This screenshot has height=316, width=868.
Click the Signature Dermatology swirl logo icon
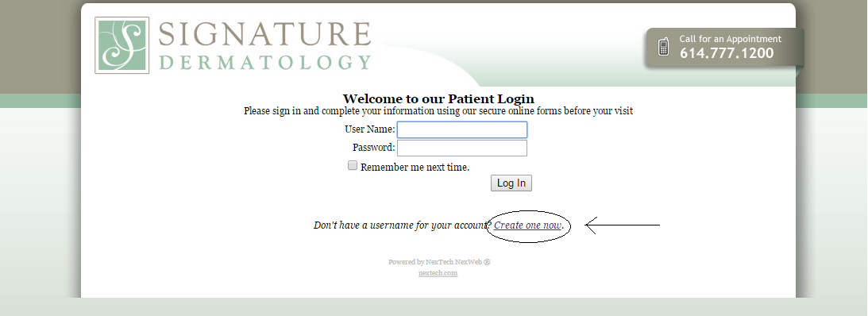click(122, 45)
